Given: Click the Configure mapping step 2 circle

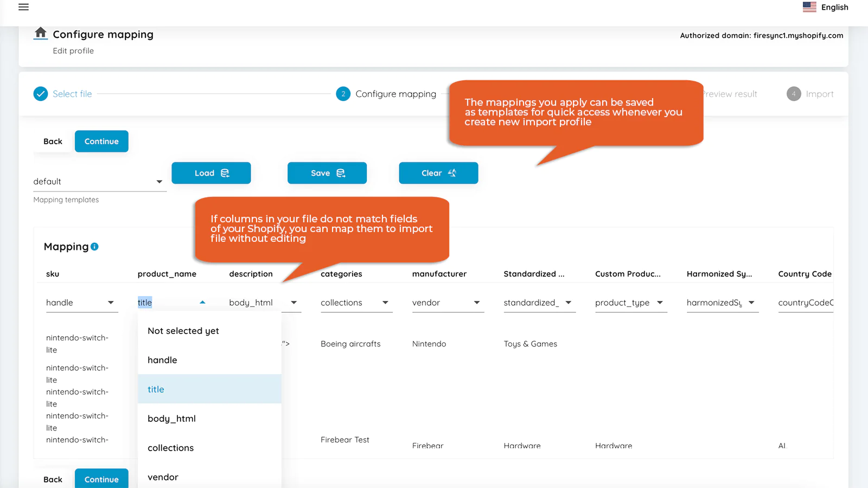Looking at the screenshot, I should tap(343, 94).
